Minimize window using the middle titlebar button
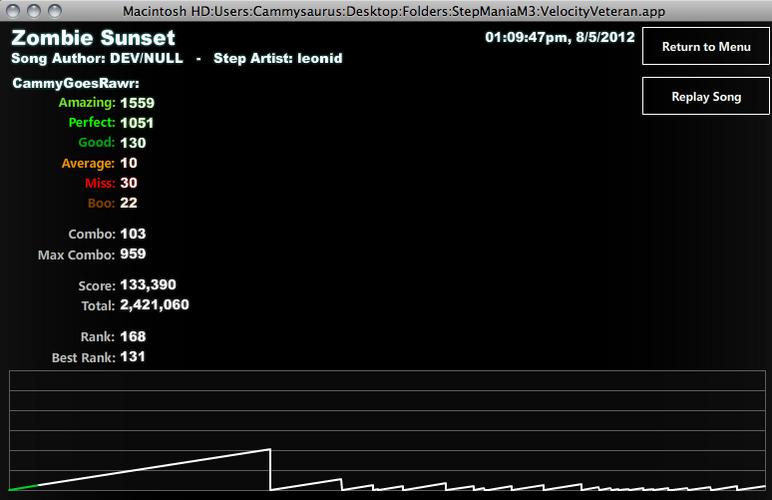This screenshot has width=772, height=500. click(34, 10)
